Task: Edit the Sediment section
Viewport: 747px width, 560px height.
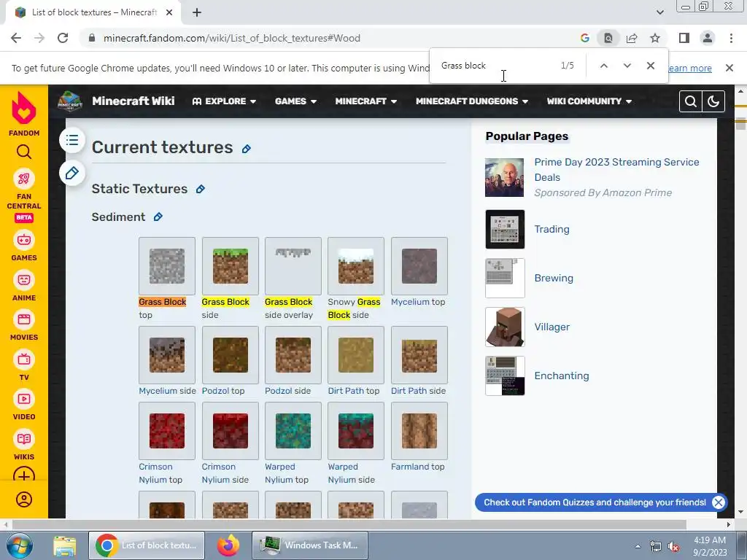Action: [x=158, y=217]
